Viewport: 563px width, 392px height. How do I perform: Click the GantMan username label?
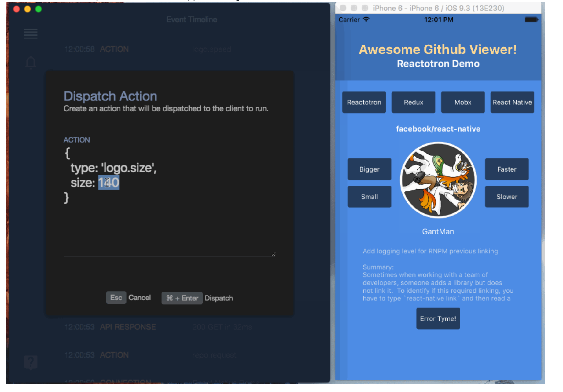pos(438,231)
